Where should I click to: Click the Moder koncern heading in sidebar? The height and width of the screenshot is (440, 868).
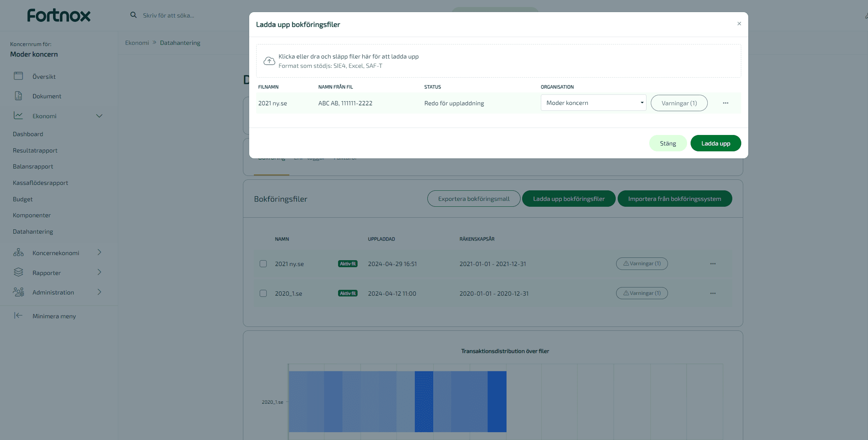[x=34, y=54]
